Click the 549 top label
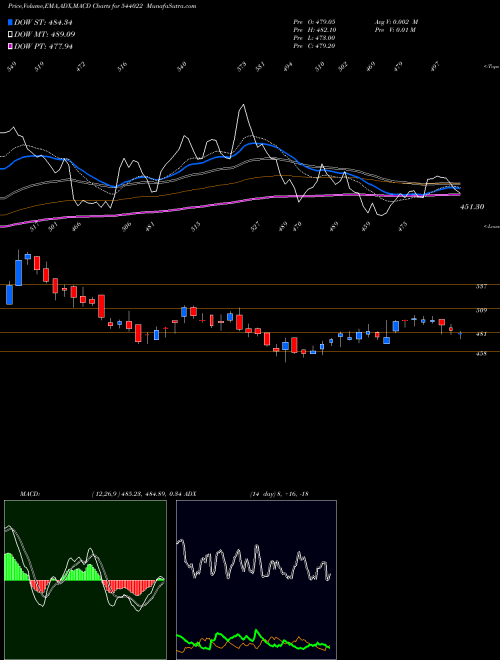500x660 pixels. [x=12, y=67]
